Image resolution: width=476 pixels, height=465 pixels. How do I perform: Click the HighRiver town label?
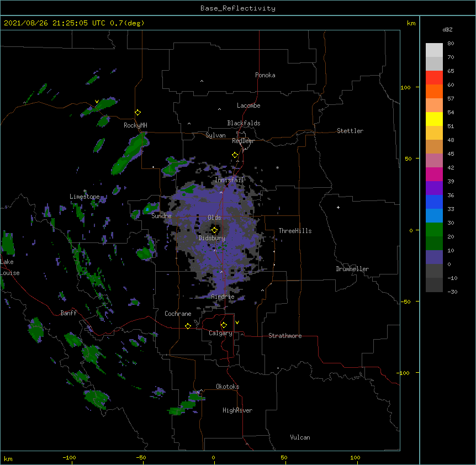click(x=237, y=410)
